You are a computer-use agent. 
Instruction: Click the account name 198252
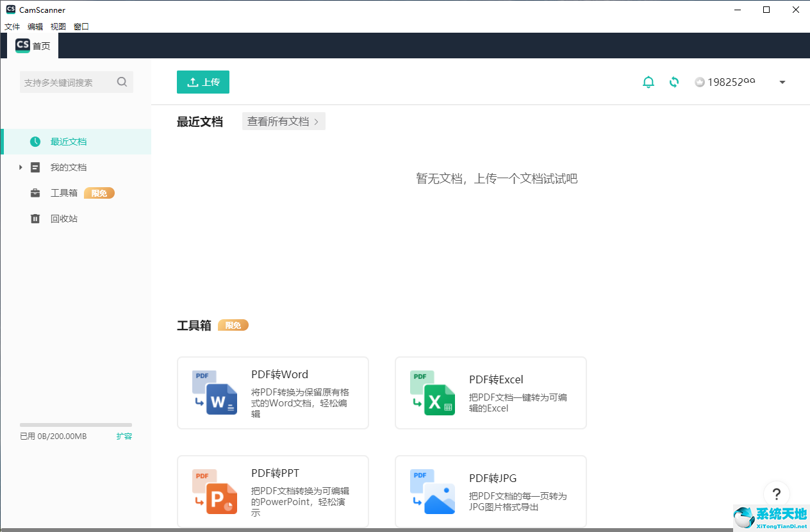pos(731,82)
